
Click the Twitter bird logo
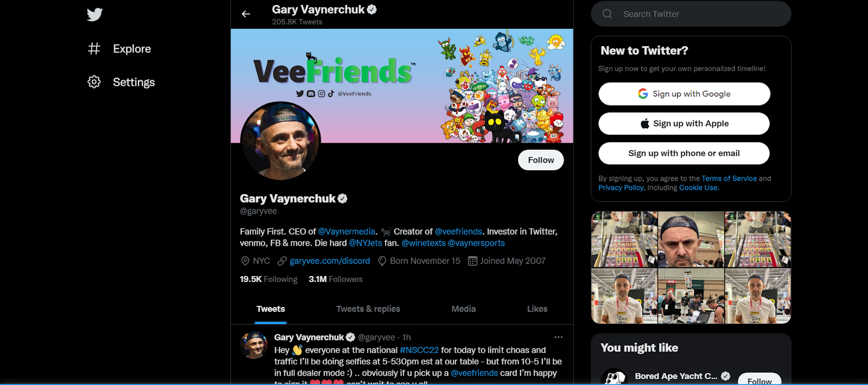[x=94, y=15]
